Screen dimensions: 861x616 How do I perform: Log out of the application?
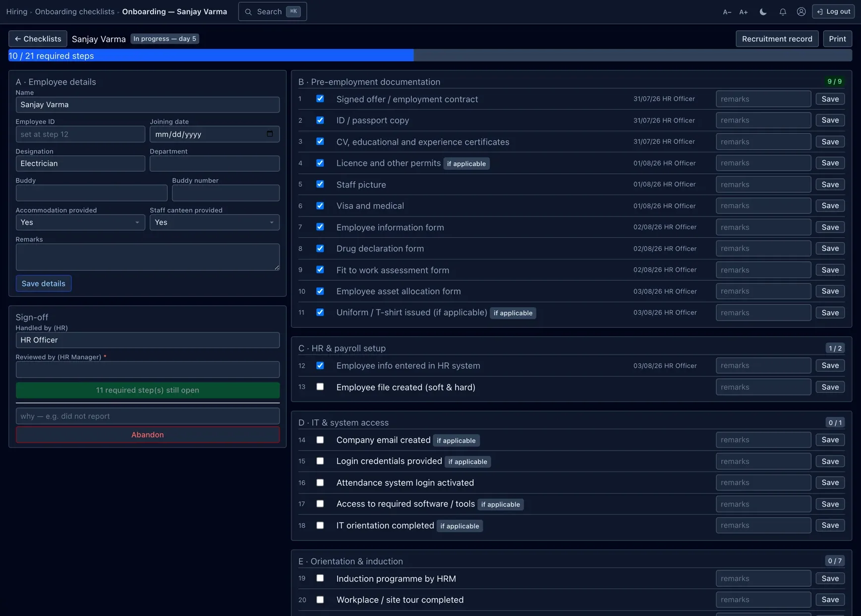(x=833, y=11)
